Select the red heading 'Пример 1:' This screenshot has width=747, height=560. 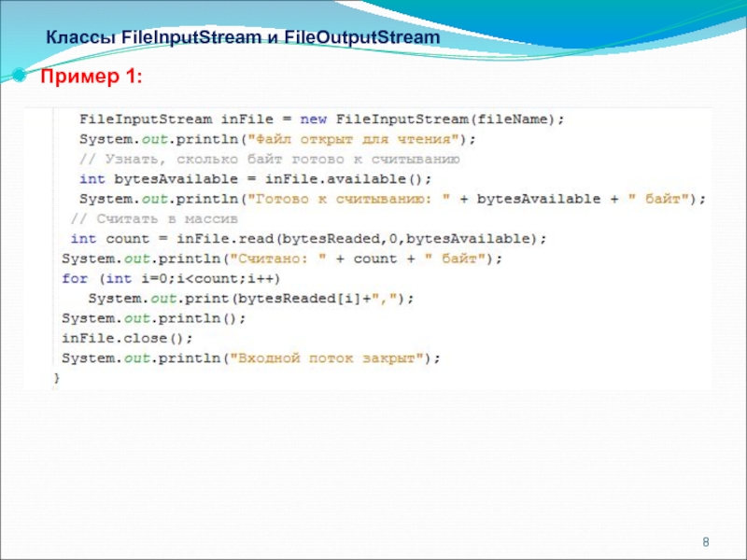click(x=92, y=77)
